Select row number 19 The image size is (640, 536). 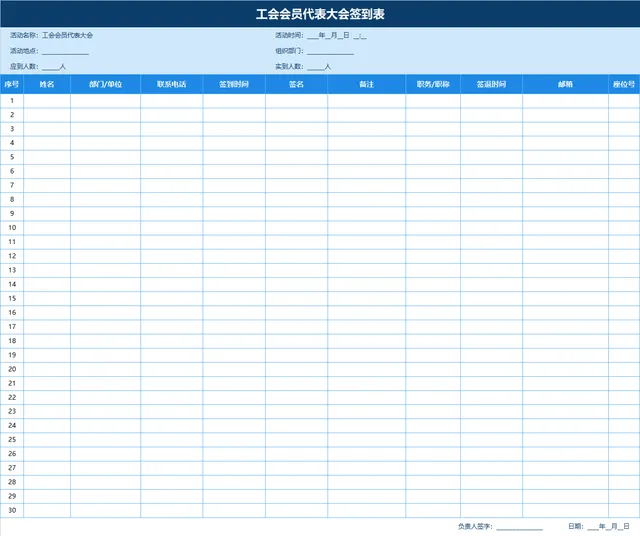[x=12, y=355]
